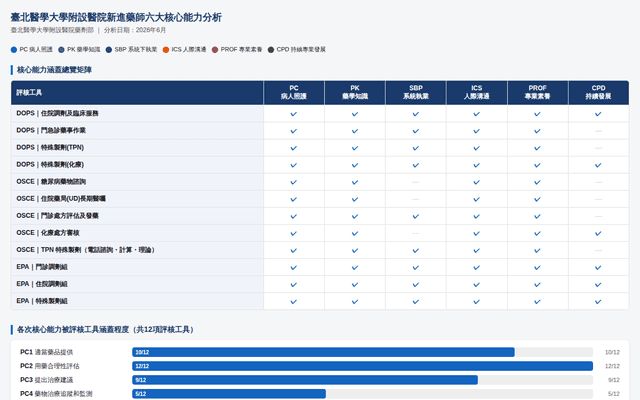The width and height of the screenshot is (640, 400).
Task: Click the ICS checkmark in OSCE 糖尿病藥物諮詢 row
Action: [x=476, y=182]
